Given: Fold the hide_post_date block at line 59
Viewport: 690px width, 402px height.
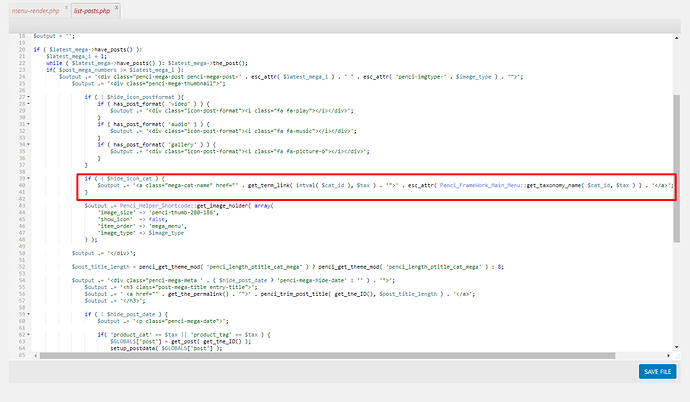Looking at the screenshot, I should [29, 314].
